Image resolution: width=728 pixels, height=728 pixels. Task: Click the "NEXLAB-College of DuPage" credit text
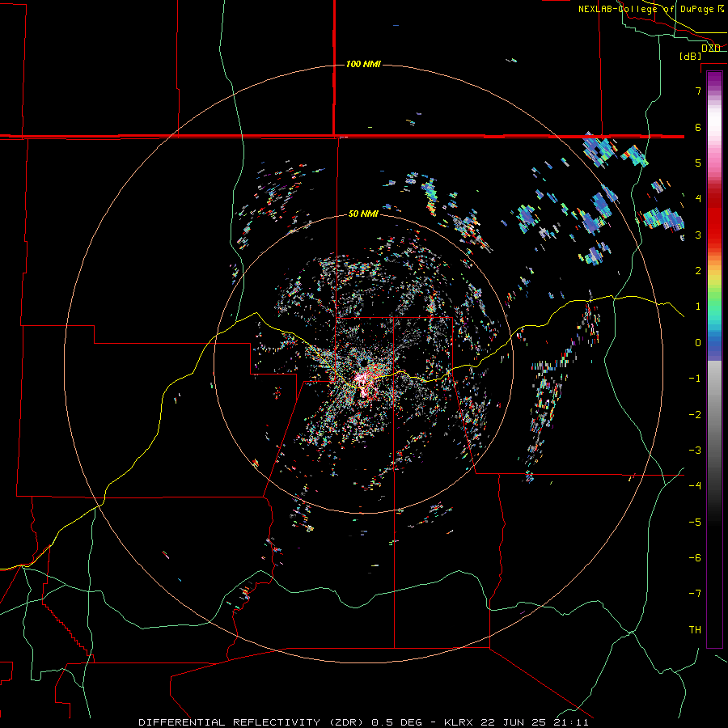[x=645, y=9]
